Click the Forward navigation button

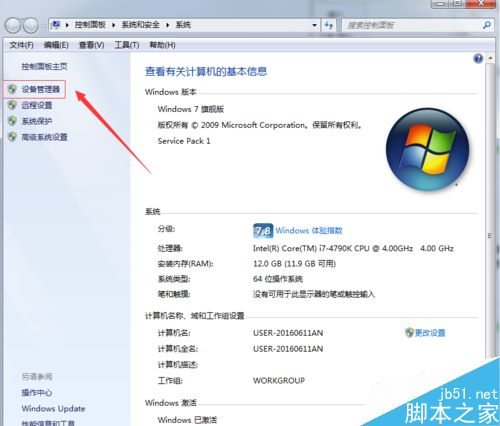pyautogui.click(x=31, y=25)
